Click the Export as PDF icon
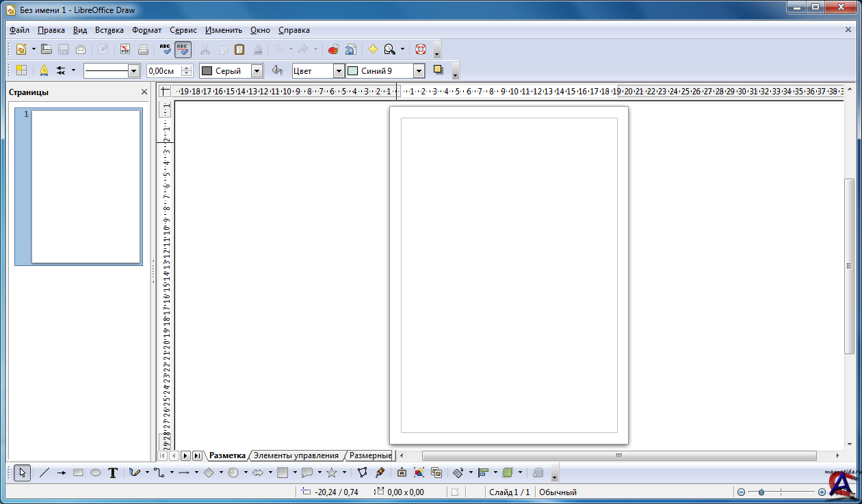This screenshot has width=862, height=504. [125, 49]
